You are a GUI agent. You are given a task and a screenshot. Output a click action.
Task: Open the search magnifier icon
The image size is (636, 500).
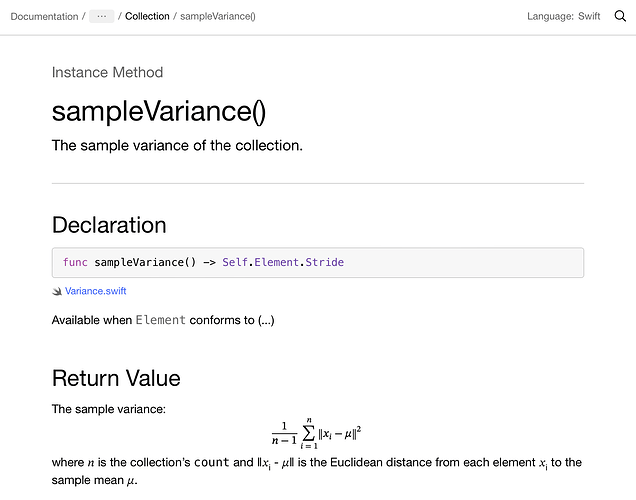tap(620, 16)
